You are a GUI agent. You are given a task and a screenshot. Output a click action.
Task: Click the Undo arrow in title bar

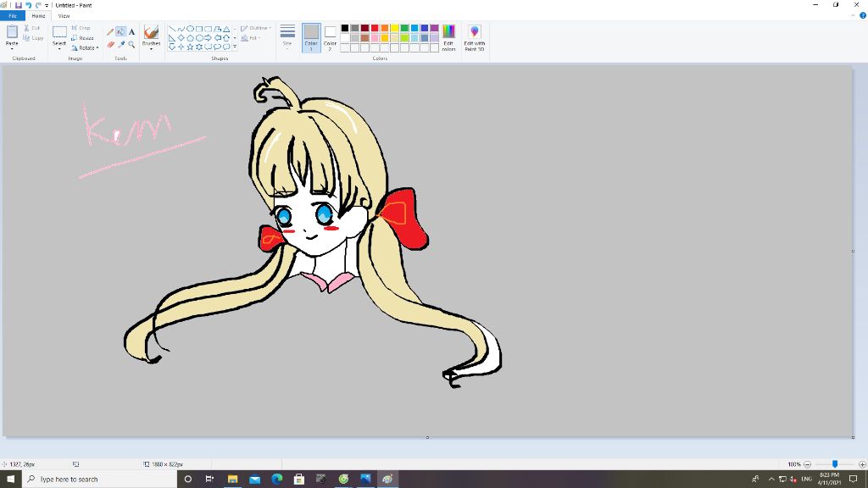(28, 5)
